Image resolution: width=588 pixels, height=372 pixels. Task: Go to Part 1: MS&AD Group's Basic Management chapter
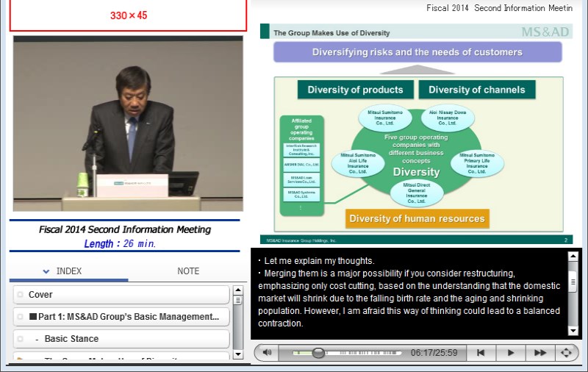[121, 317]
